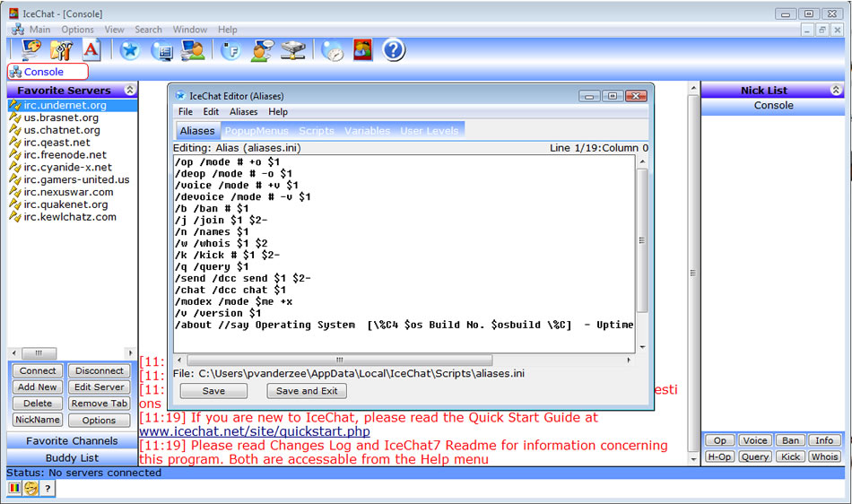This screenshot has height=504, width=852.
Task: Click the Connect button
Action: coord(38,370)
